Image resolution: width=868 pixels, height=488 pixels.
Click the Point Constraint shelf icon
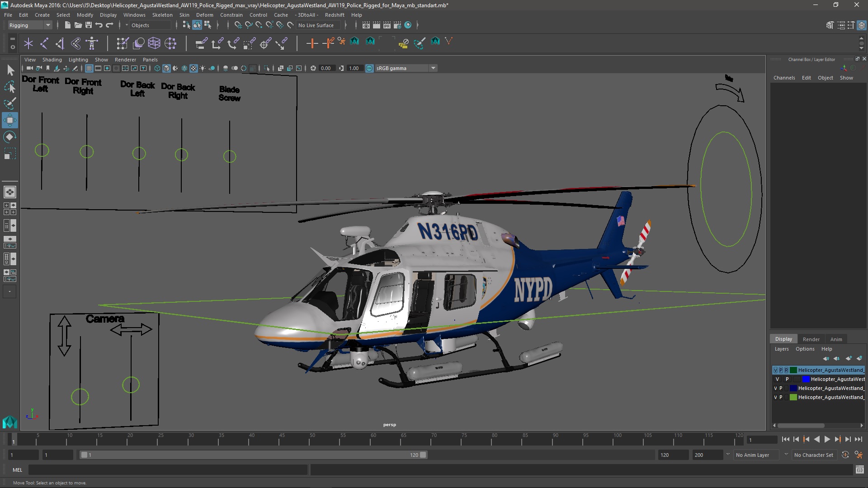[217, 43]
